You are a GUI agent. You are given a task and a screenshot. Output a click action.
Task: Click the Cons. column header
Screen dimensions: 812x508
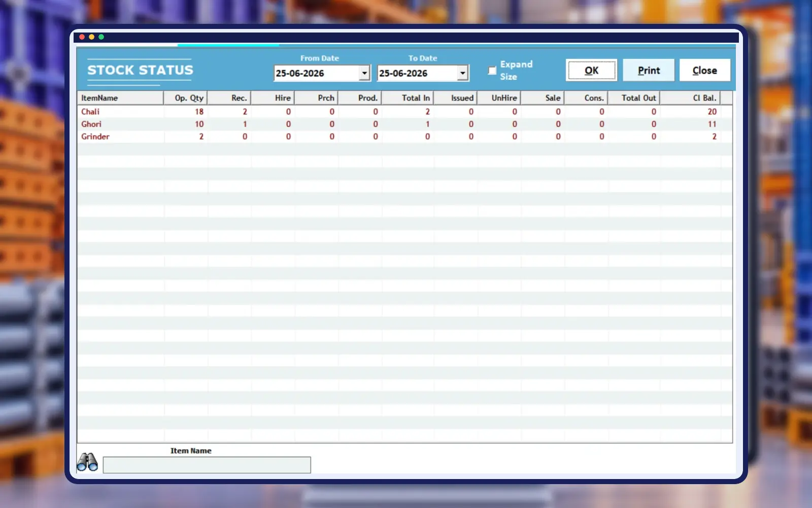tap(587, 98)
